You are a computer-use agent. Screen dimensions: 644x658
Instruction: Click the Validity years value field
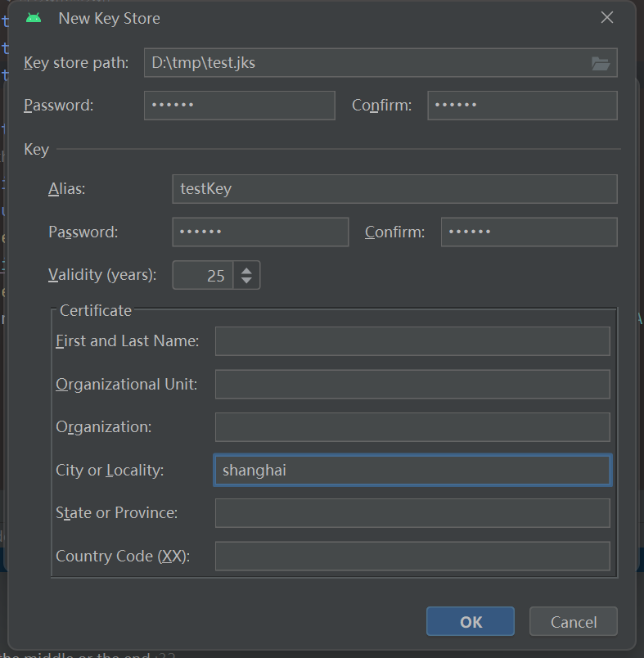point(204,276)
